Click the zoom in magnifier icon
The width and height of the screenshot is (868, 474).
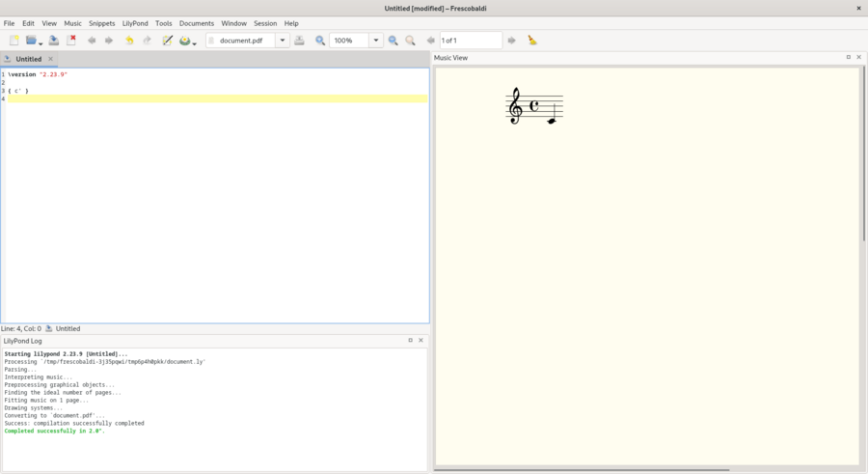(393, 41)
